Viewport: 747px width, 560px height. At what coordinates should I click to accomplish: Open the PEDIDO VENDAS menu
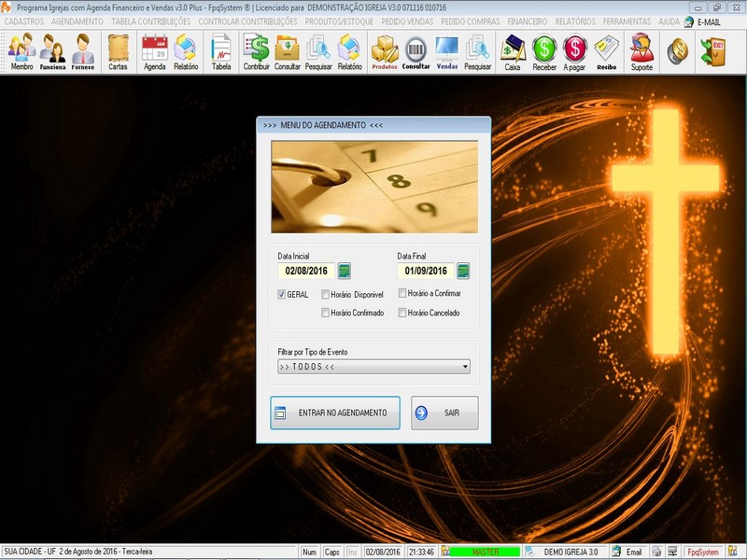(x=407, y=21)
